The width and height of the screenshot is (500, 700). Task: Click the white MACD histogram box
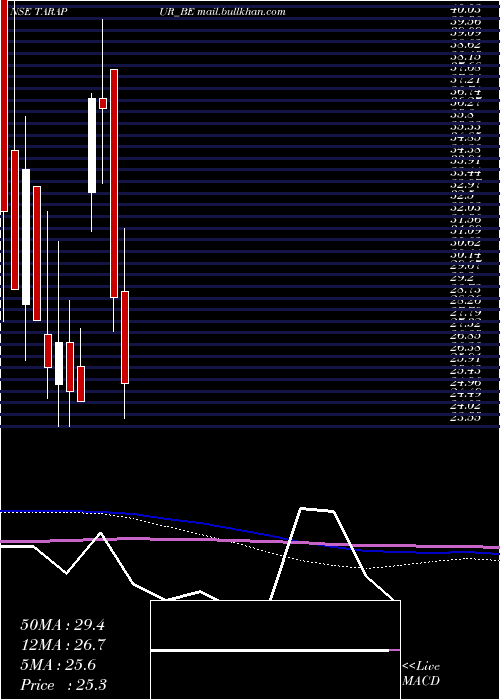click(275, 650)
